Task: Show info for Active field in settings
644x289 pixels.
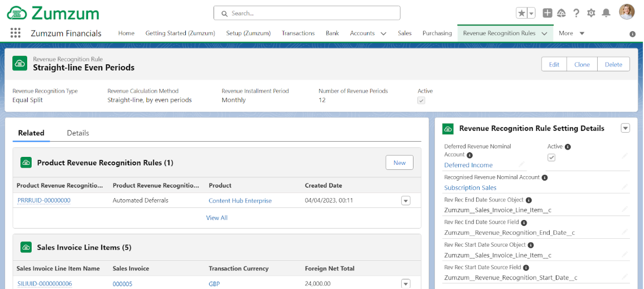Action: [568, 147]
